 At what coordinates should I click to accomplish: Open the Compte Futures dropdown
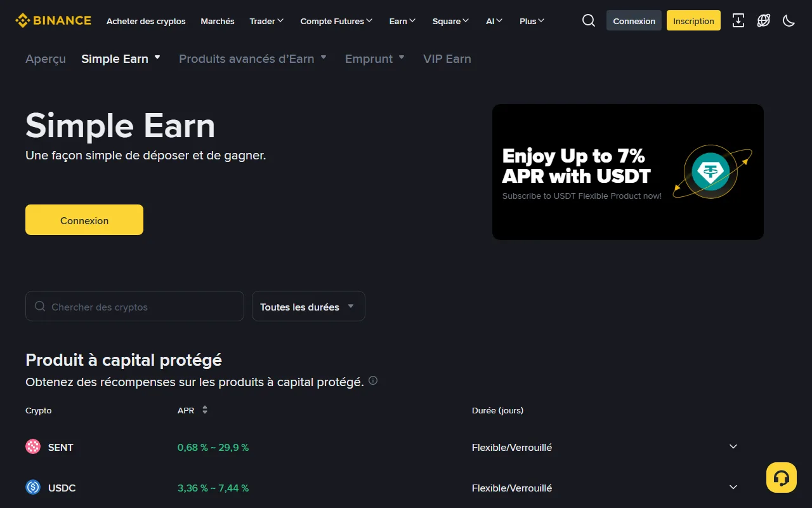[336, 21]
